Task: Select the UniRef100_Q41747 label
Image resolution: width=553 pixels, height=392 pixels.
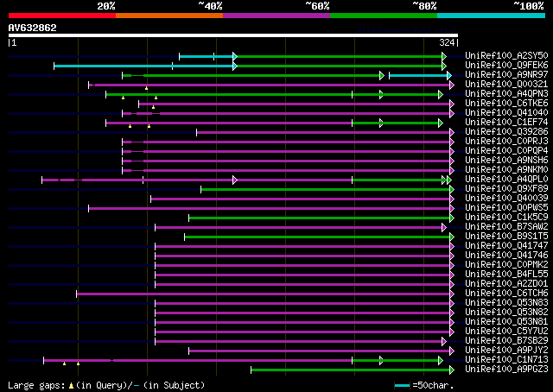Action: (506, 246)
